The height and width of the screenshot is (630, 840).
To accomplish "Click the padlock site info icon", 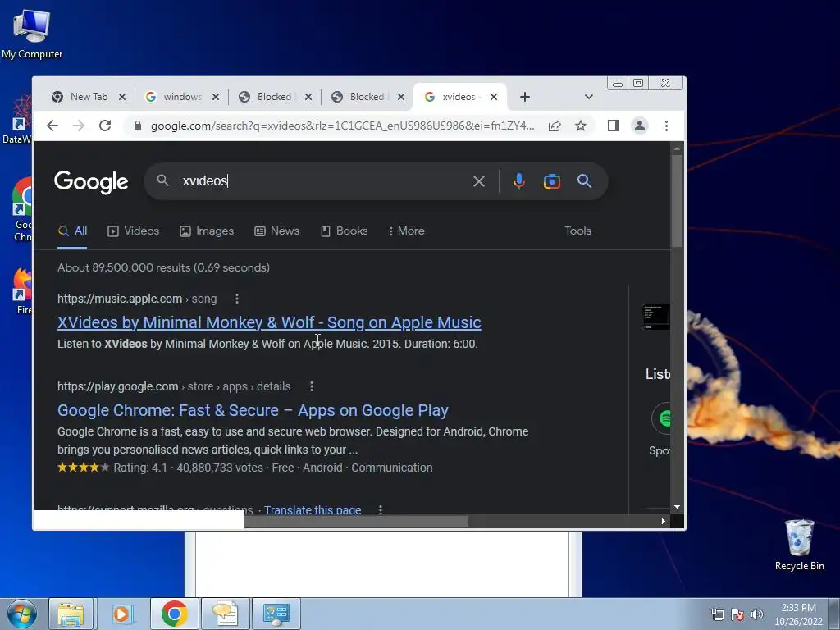I will pyautogui.click(x=138, y=126).
